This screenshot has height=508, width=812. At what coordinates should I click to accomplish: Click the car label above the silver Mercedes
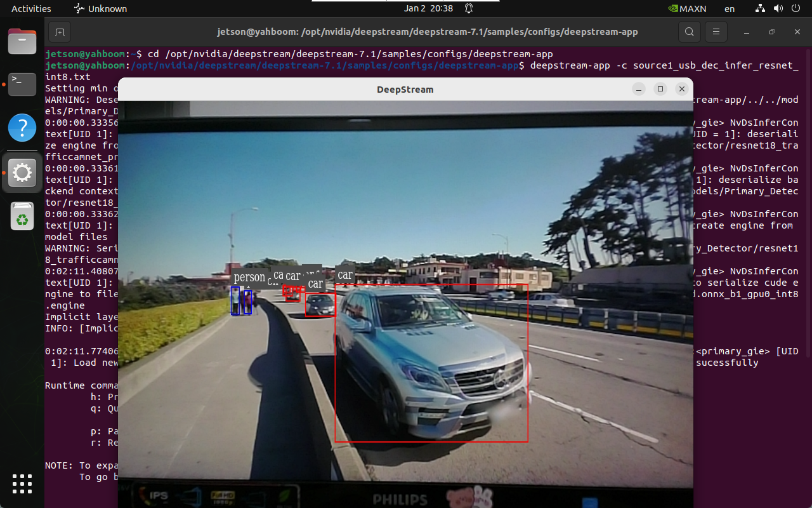(x=344, y=275)
